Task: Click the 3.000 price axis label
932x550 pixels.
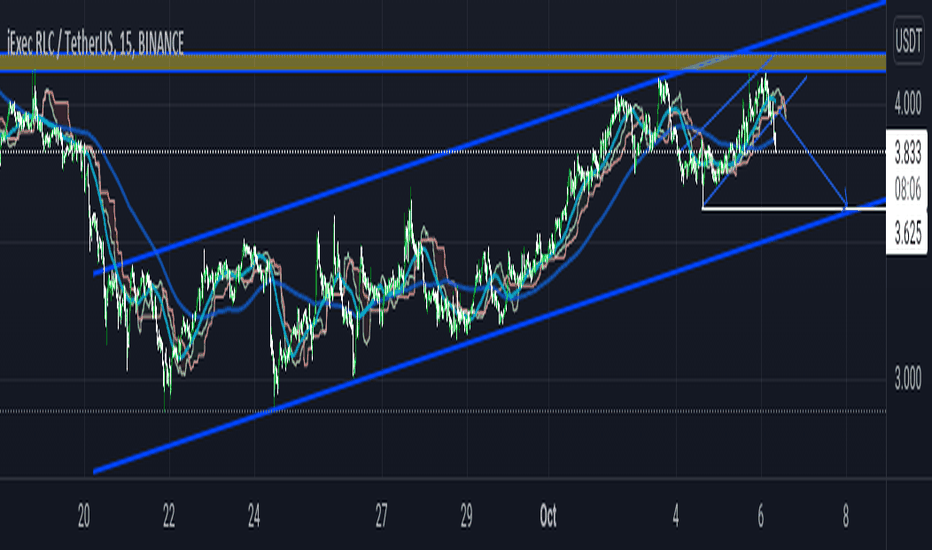Action: coord(908,379)
